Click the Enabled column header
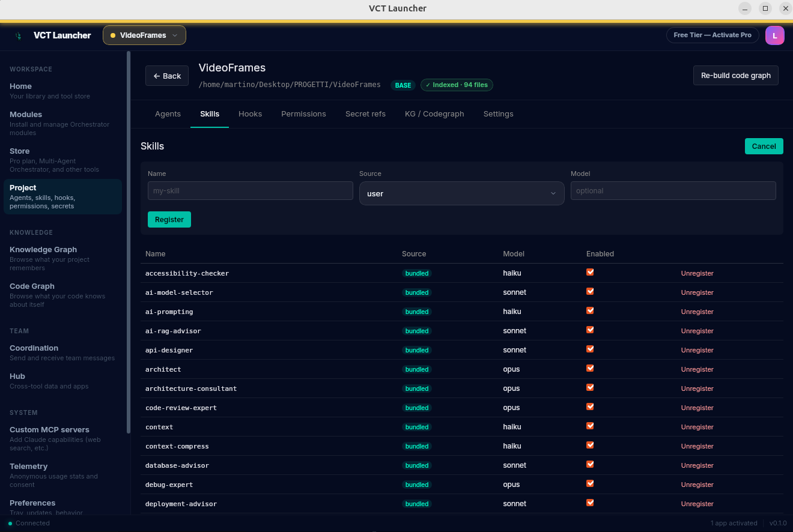 click(x=600, y=254)
